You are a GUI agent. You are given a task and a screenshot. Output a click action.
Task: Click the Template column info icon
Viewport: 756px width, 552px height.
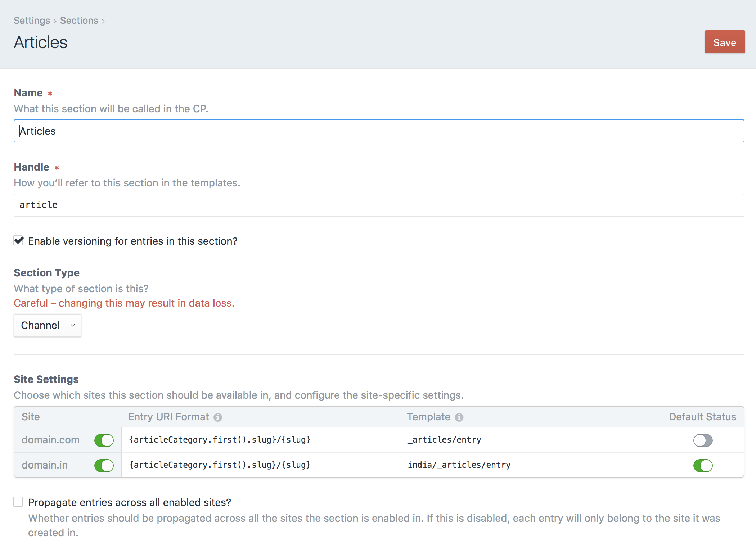point(459,417)
